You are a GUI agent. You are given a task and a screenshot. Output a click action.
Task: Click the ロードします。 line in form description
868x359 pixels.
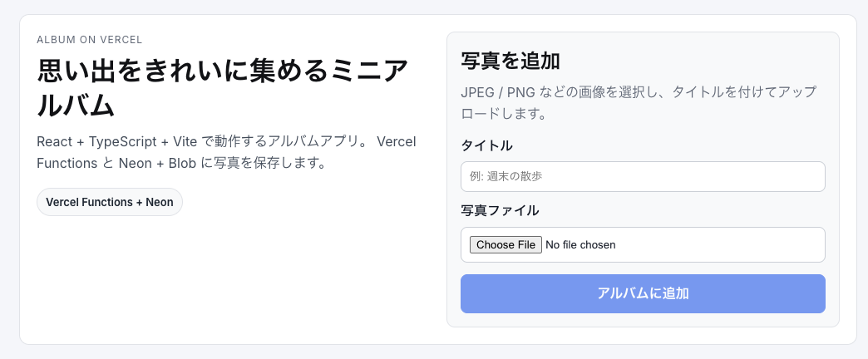coord(503,113)
